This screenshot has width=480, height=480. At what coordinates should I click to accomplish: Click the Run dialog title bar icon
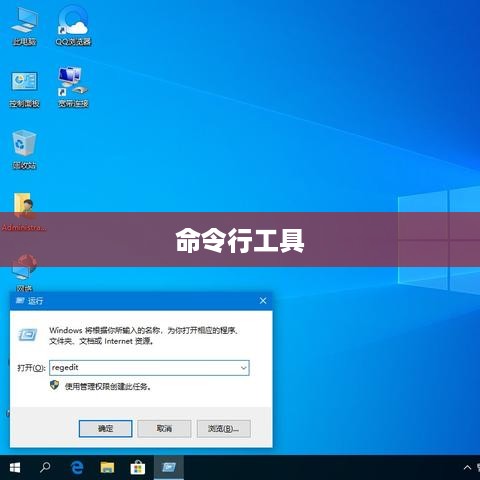click(20, 301)
